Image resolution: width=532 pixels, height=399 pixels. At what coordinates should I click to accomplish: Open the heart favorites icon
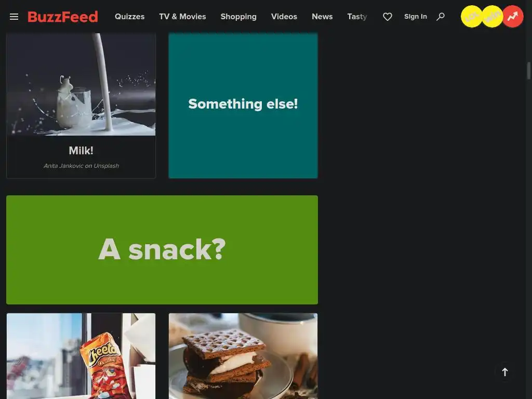pos(388,17)
